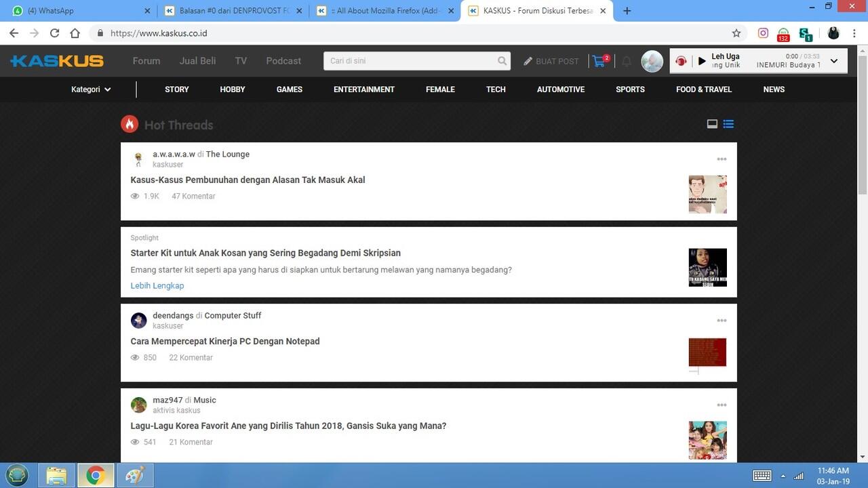Expand the Kategori dropdown
This screenshot has width=868, height=488.
click(x=91, y=89)
